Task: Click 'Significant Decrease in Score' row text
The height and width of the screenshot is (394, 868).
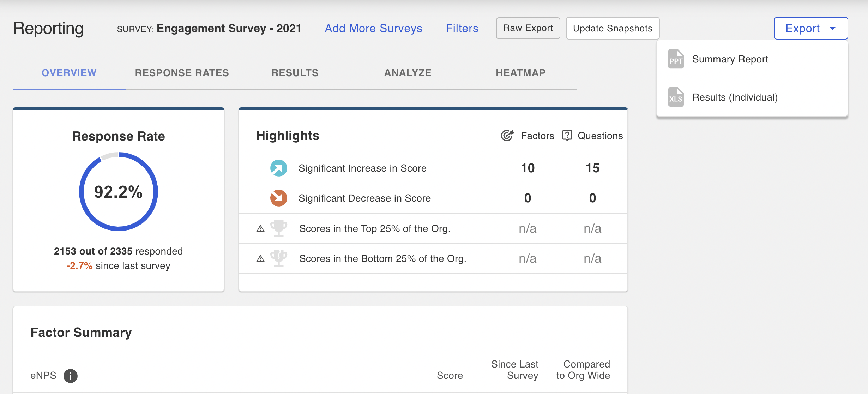Action: 364,198
